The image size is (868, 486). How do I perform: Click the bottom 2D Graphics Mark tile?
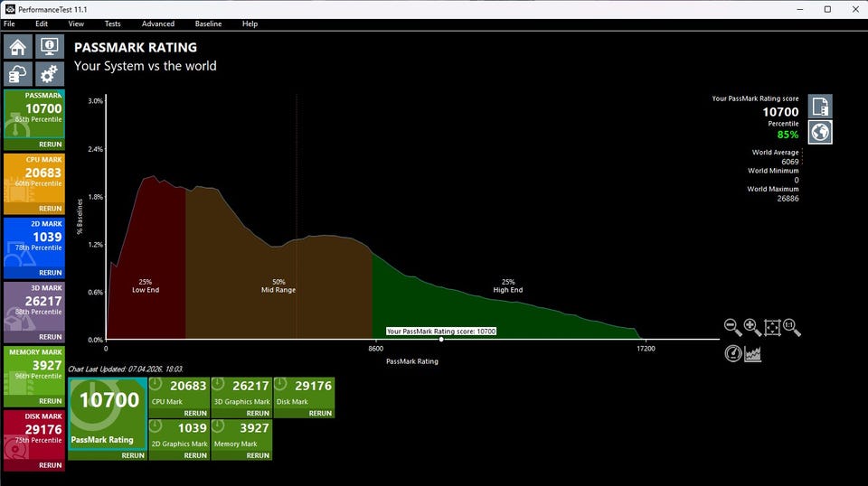[179, 435]
